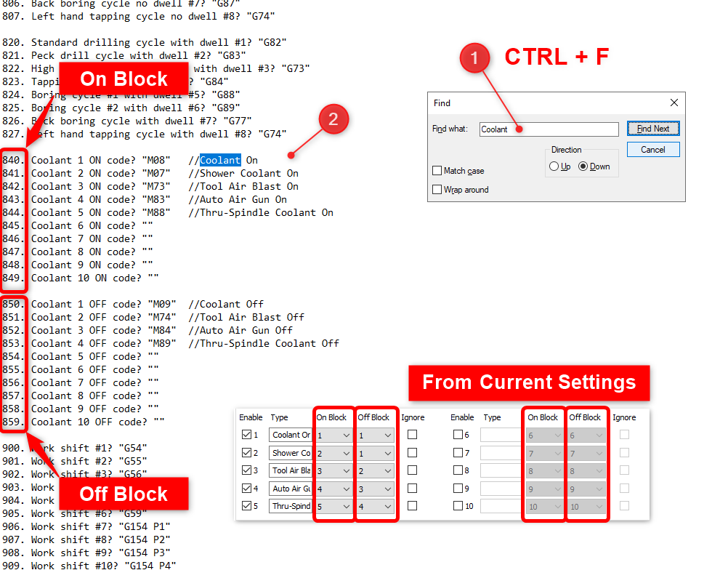Open On Block dropdown for coolant row 1

click(333, 435)
